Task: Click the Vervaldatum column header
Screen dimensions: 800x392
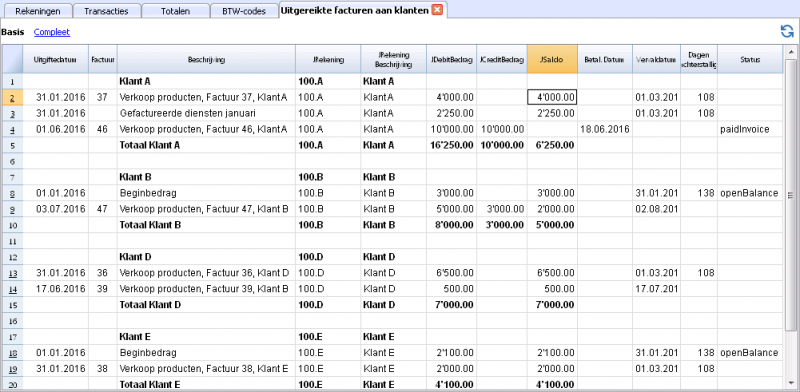Action: pyautogui.click(x=657, y=59)
